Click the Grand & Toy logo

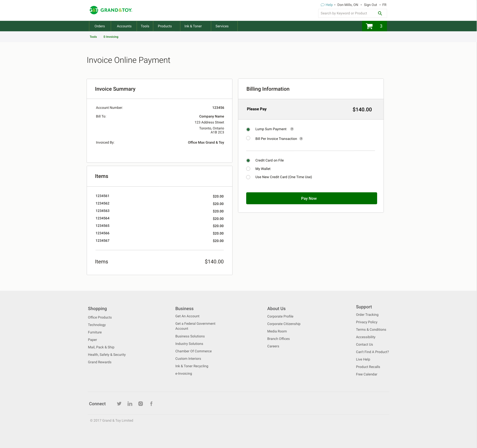coord(111,10)
